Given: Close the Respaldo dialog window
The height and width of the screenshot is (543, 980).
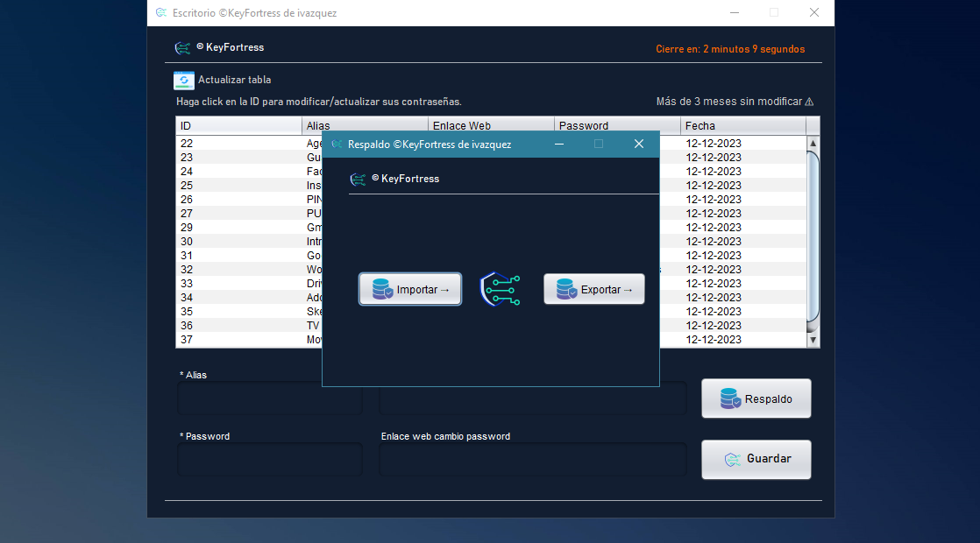Looking at the screenshot, I should coord(639,145).
